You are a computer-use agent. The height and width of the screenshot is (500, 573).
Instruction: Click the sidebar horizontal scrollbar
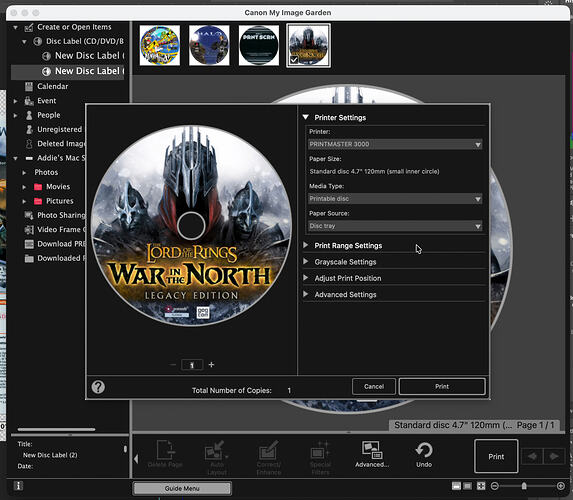pos(56,429)
